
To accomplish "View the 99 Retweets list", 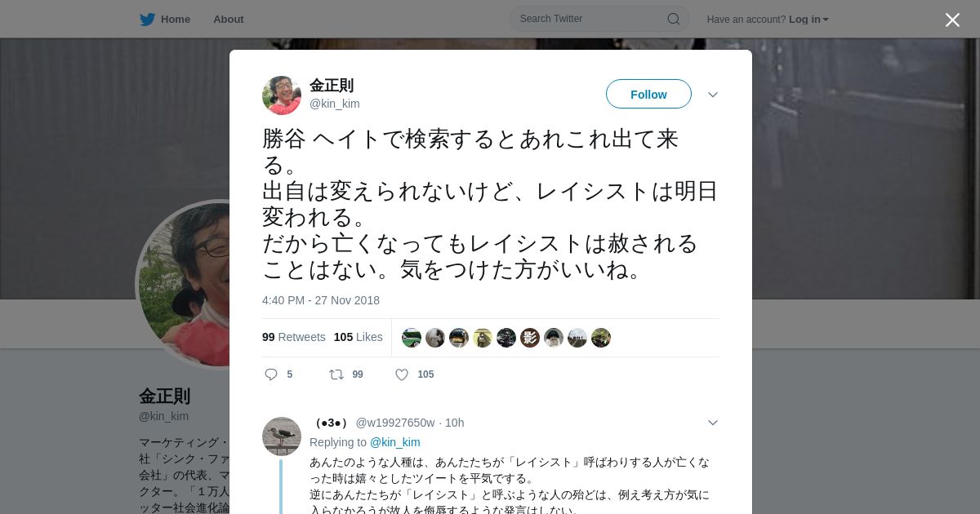I will tap(294, 337).
